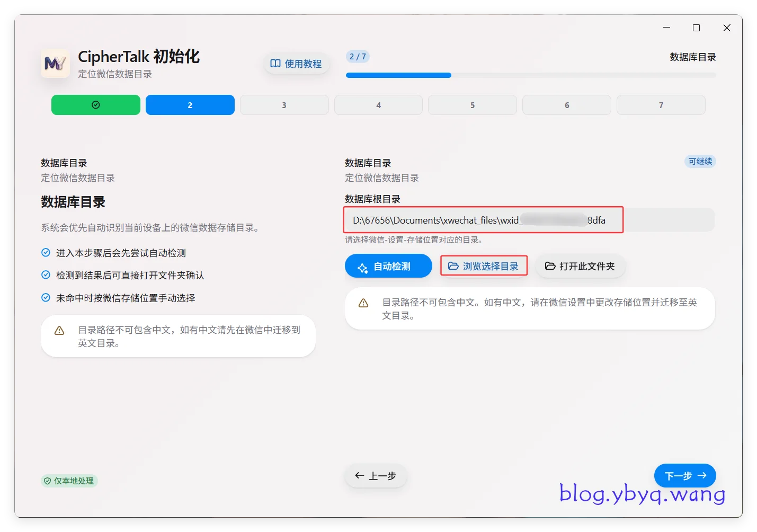
Task: Click the left arrow icon in 上一步
Action: pos(360,475)
